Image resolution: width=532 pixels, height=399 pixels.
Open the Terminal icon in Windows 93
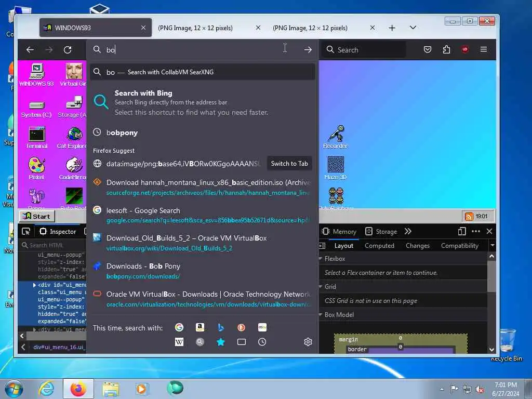coord(37,137)
